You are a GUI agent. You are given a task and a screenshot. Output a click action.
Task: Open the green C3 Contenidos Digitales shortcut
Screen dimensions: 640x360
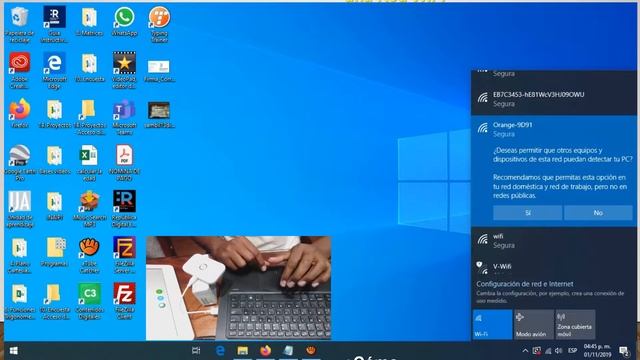89,301
